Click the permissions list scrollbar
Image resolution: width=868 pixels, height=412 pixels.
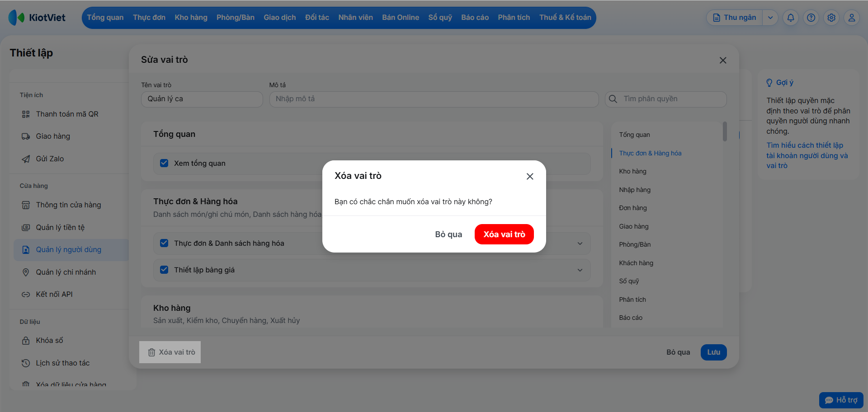click(725, 131)
